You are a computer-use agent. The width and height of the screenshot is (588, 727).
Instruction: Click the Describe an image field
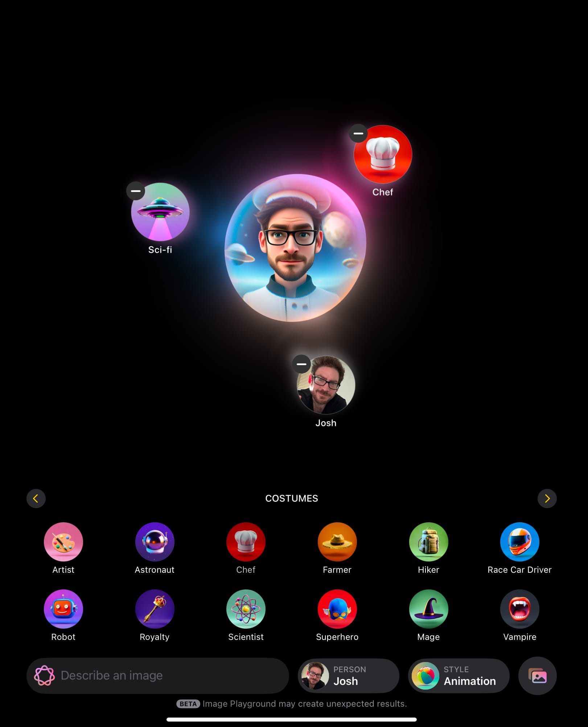[x=158, y=676]
